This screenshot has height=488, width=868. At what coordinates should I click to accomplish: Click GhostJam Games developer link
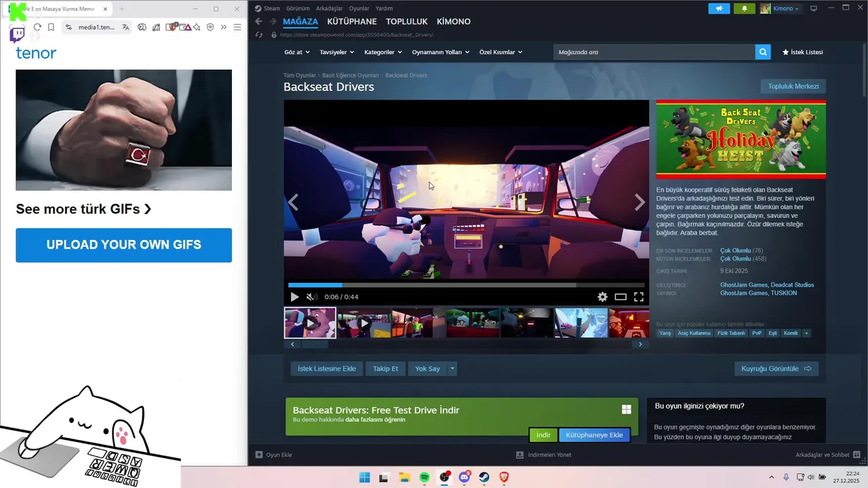tap(744, 285)
